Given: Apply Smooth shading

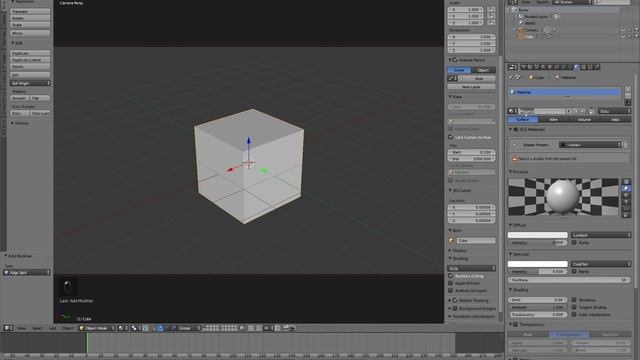Looking at the screenshot, I should click(19, 98).
